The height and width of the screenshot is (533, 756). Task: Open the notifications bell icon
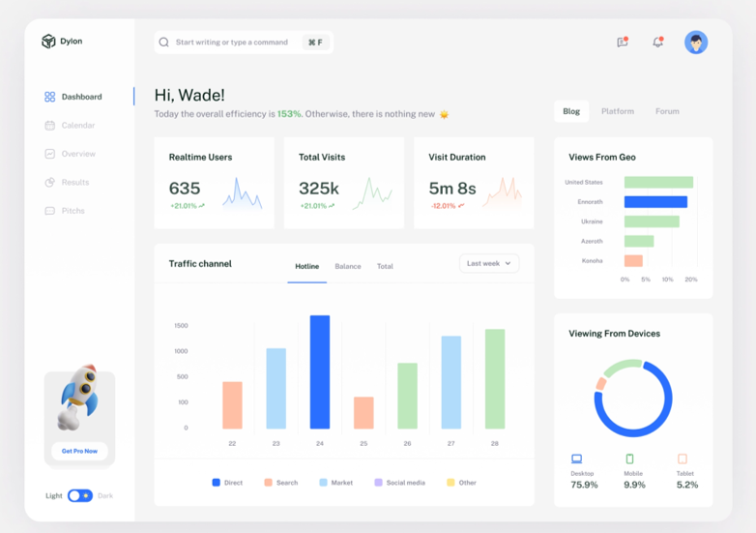pyautogui.click(x=658, y=42)
